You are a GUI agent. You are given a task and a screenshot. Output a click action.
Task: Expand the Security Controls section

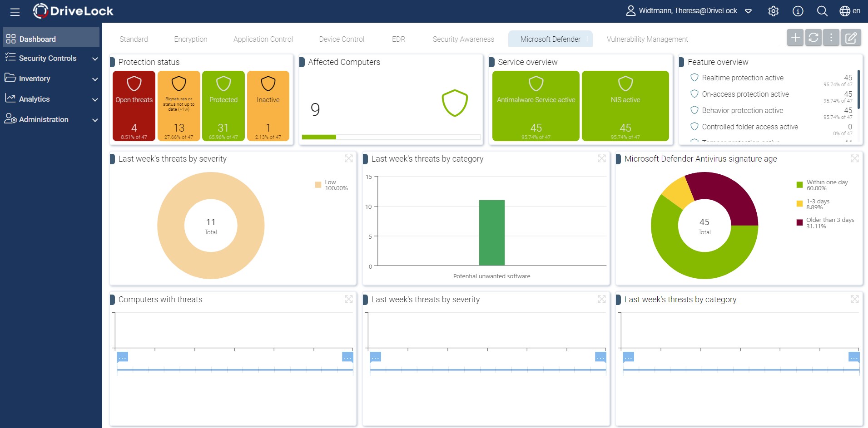[x=95, y=59]
